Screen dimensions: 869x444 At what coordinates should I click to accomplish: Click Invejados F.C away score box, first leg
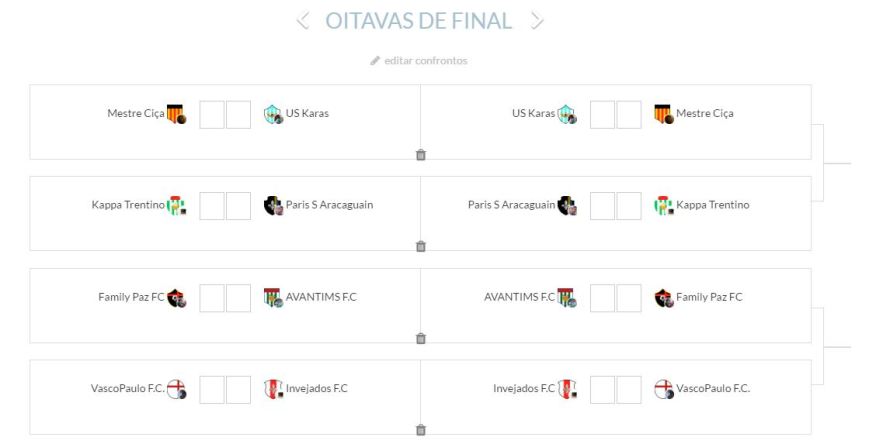[238, 389]
